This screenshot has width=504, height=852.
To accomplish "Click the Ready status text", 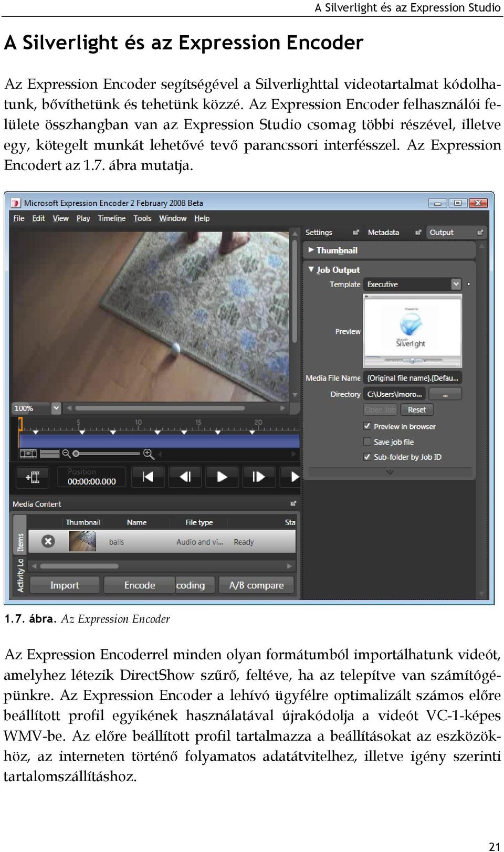I will point(244,542).
